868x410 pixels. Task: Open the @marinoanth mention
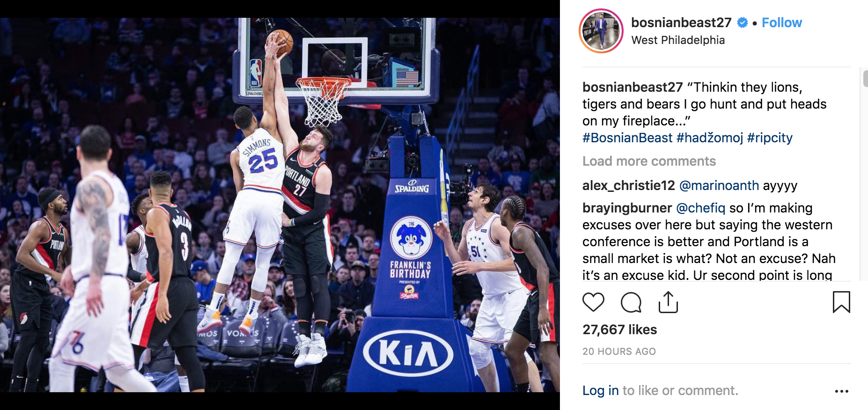[719, 185]
